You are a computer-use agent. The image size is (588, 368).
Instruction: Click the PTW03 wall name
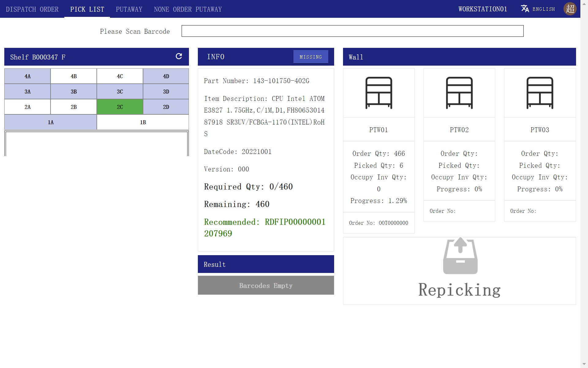pos(540,130)
